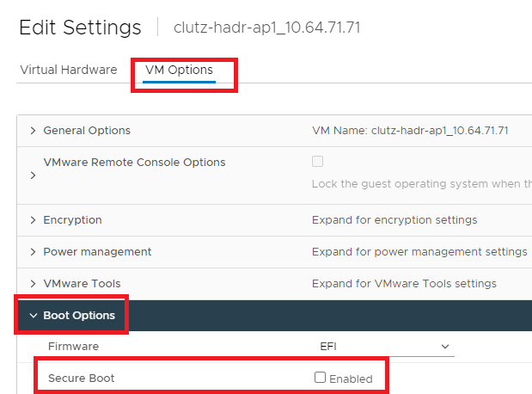This screenshot has height=394, width=532.
Task: Collapse Boot Options using its down chevron
Action: click(33, 316)
